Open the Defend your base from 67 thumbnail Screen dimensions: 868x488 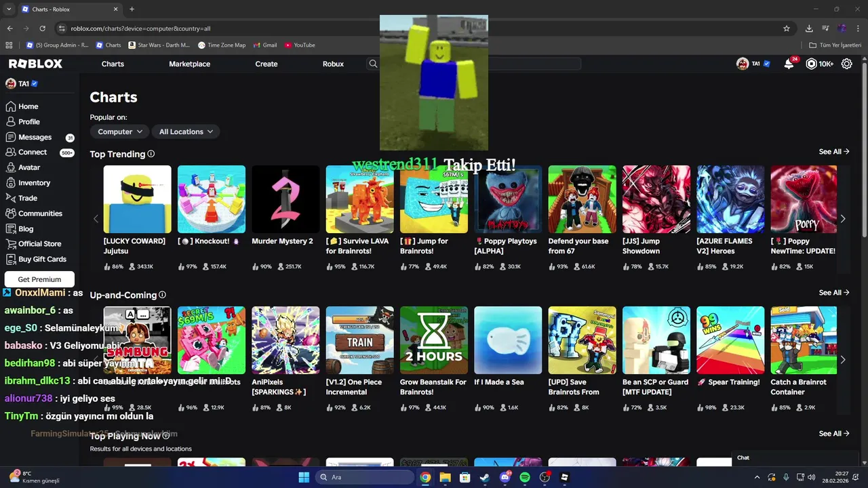click(x=582, y=199)
